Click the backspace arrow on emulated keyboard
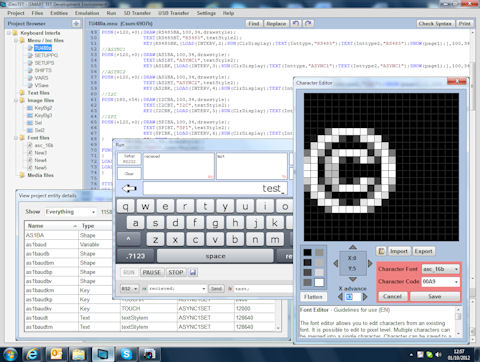This screenshot has height=362, width=480. 129,188
